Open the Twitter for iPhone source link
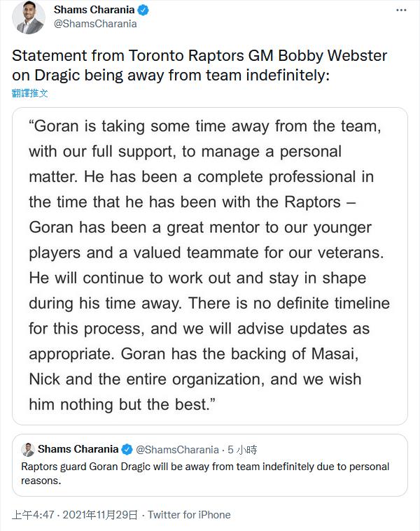The width and height of the screenshot is (420, 531). coord(189,515)
